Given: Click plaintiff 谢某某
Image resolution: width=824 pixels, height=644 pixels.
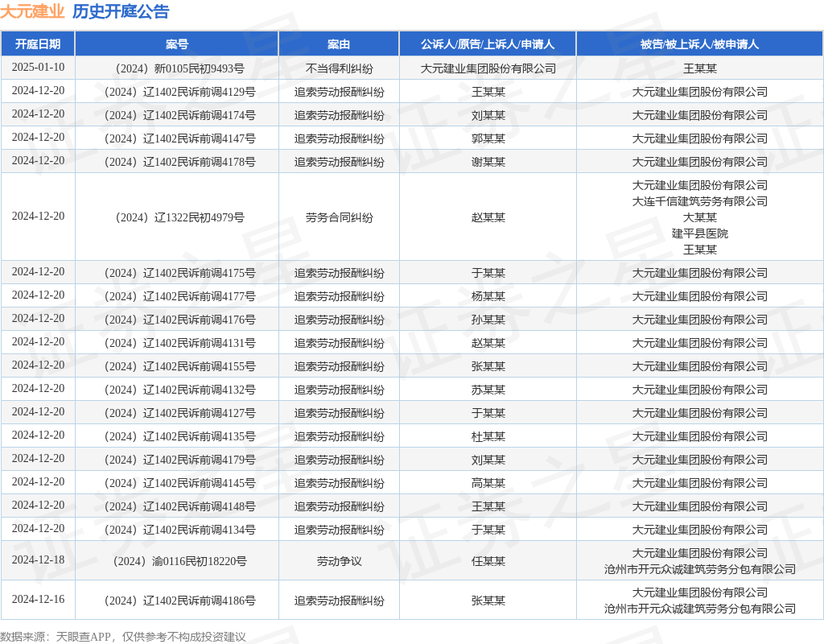Looking at the screenshot, I should (488, 162).
